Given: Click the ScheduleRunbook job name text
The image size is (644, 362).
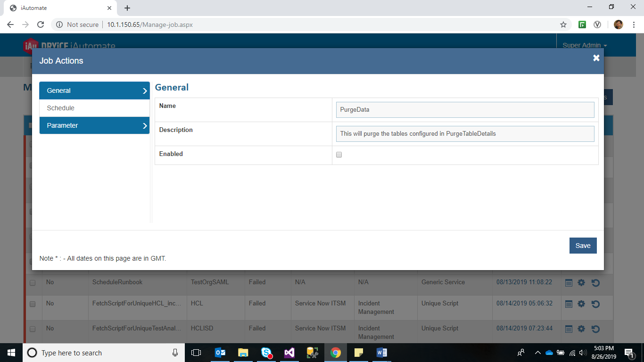Looking at the screenshot, I should [117, 282].
